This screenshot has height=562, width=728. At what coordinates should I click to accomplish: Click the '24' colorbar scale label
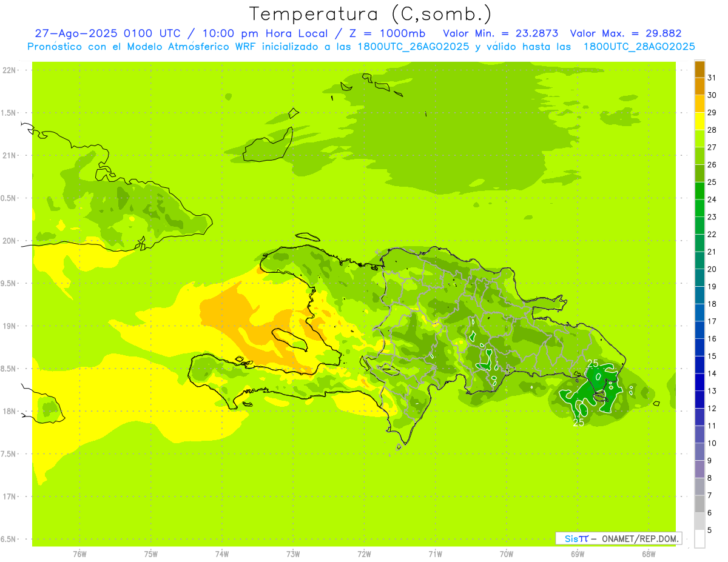(x=712, y=199)
